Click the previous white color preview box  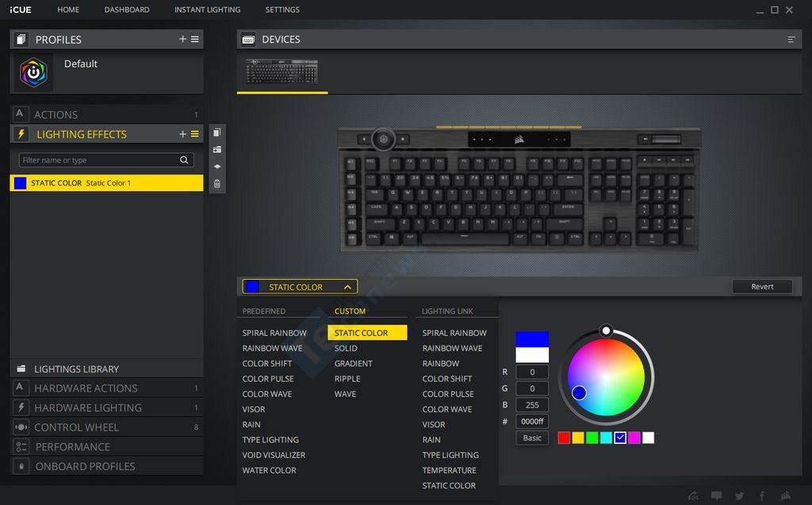[532, 355]
